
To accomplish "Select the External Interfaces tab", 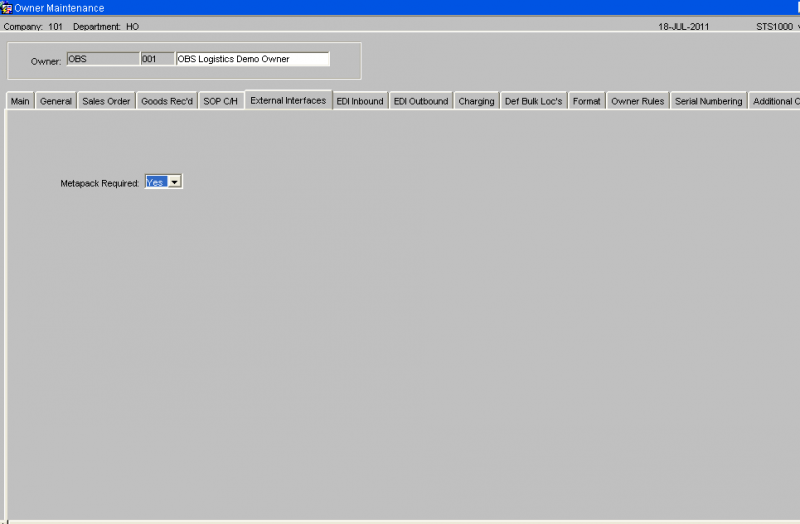I will tap(288, 100).
